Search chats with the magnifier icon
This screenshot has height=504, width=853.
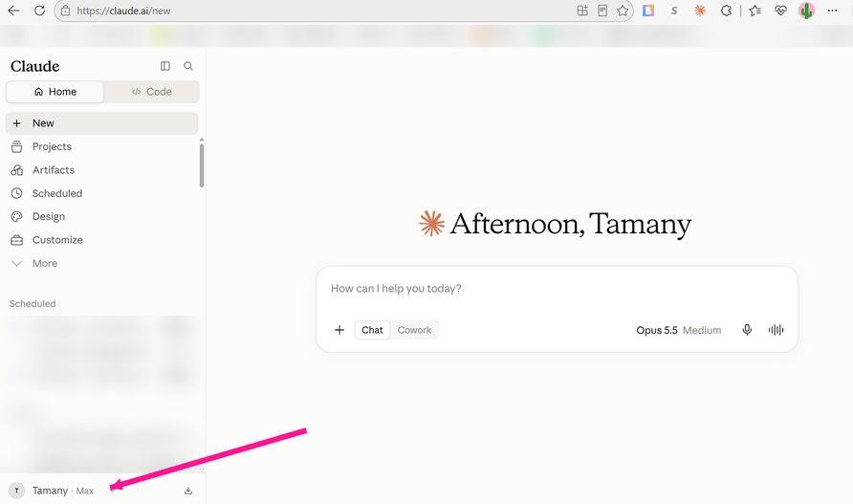188,66
